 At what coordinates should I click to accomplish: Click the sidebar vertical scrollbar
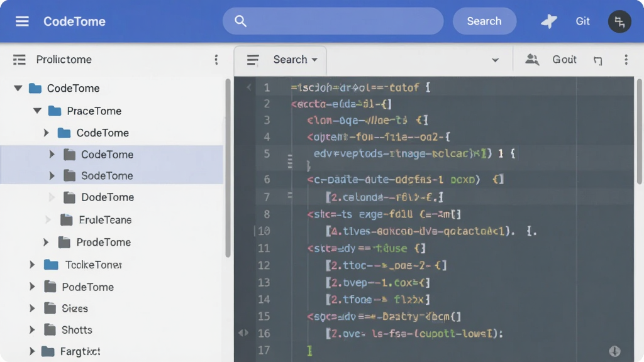tap(228, 168)
